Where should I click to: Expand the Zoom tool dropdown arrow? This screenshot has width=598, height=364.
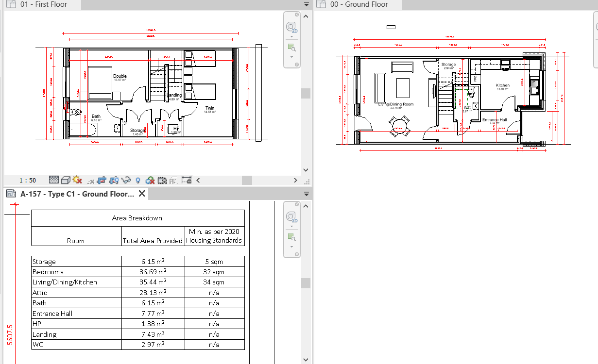coord(292,57)
